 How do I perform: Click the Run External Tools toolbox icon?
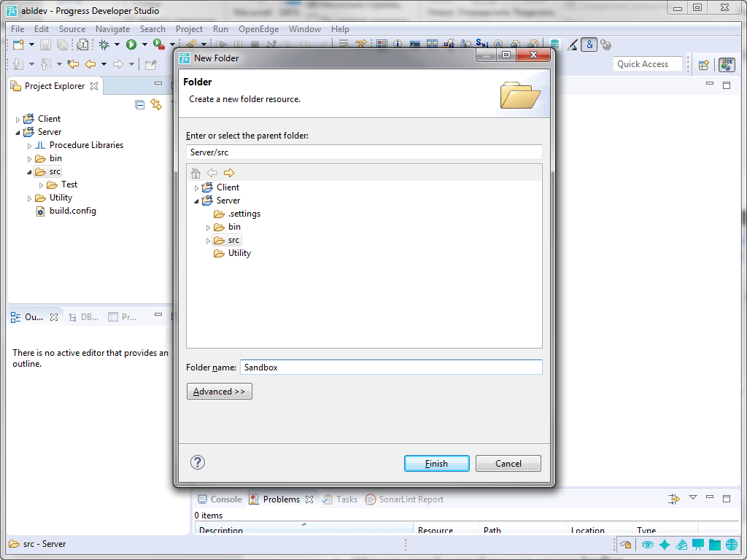coord(158,44)
